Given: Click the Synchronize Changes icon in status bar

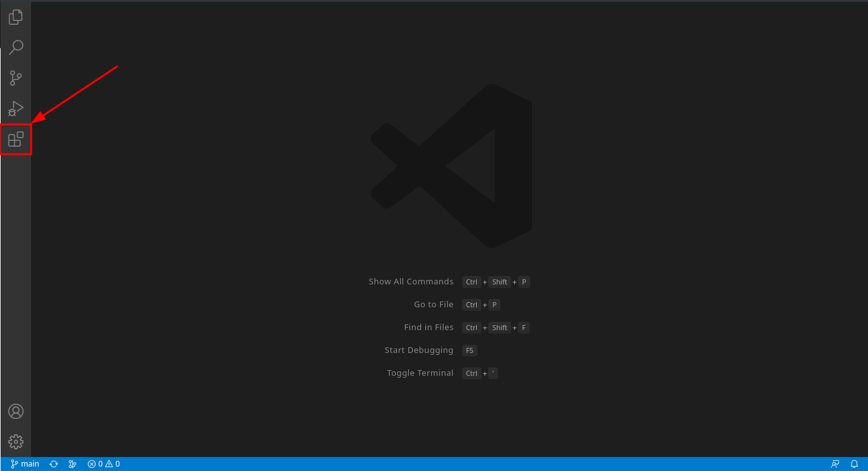Looking at the screenshot, I should tap(54, 464).
